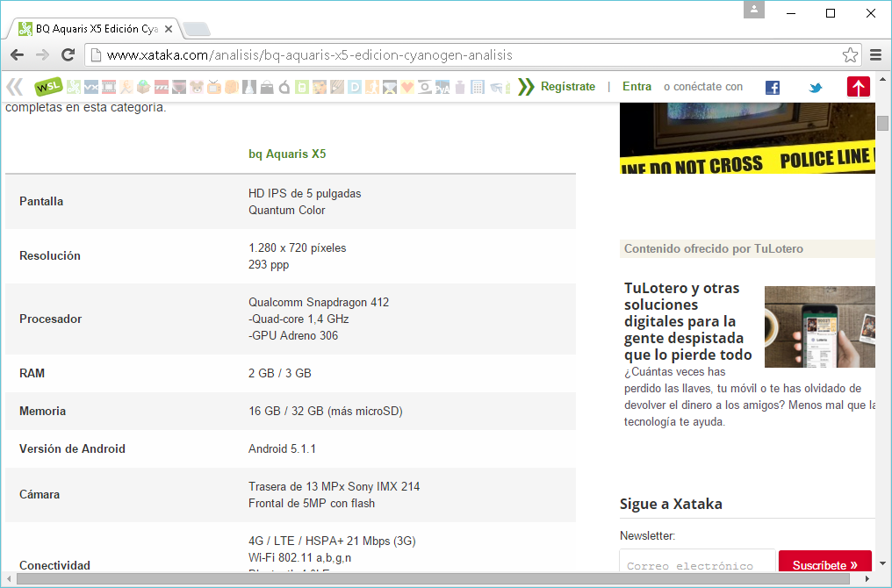Open the red motor site icon
This screenshot has width=892, height=588.
pyautogui.click(x=162, y=87)
